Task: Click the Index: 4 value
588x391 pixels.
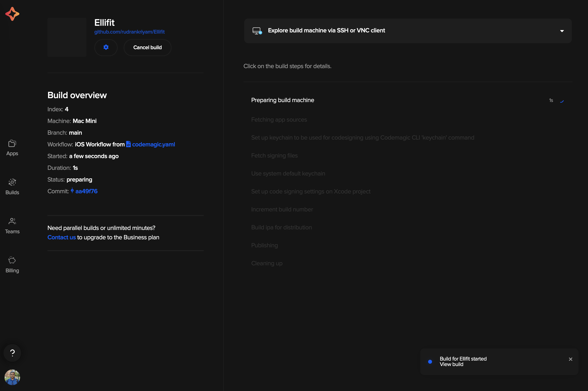Action: (67, 109)
